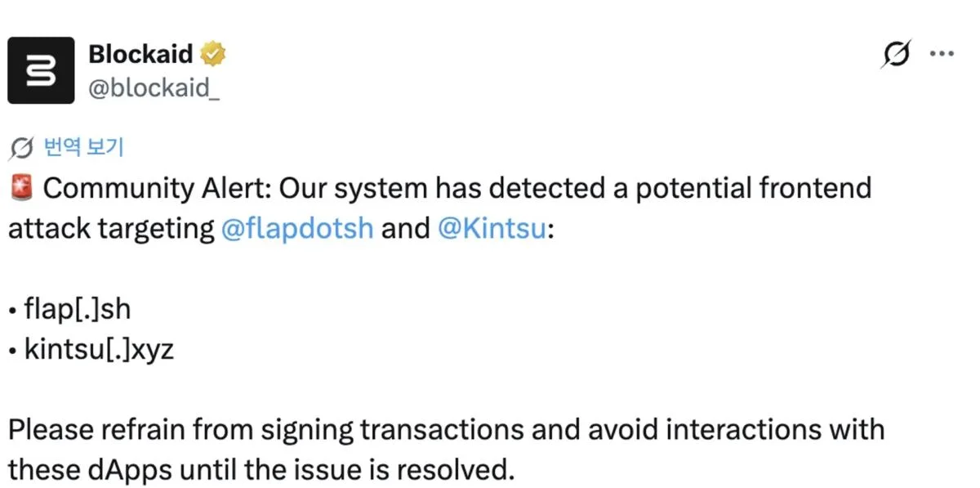Click the words "attack targeting"
The image size is (980, 488).
pos(110,228)
